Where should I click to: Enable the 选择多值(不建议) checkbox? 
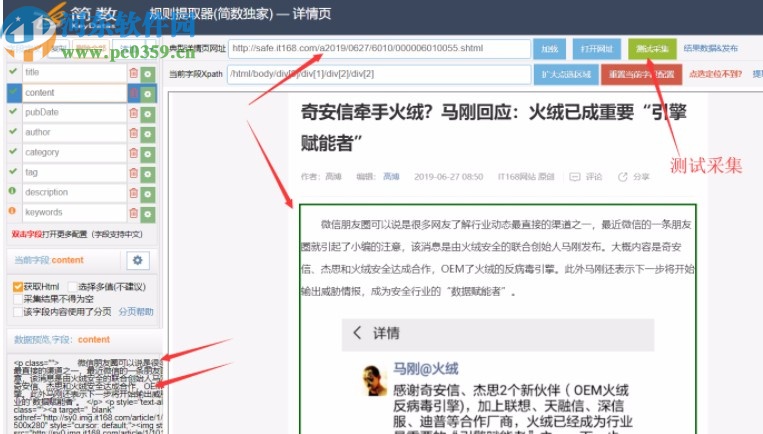pyautogui.click(x=73, y=287)
